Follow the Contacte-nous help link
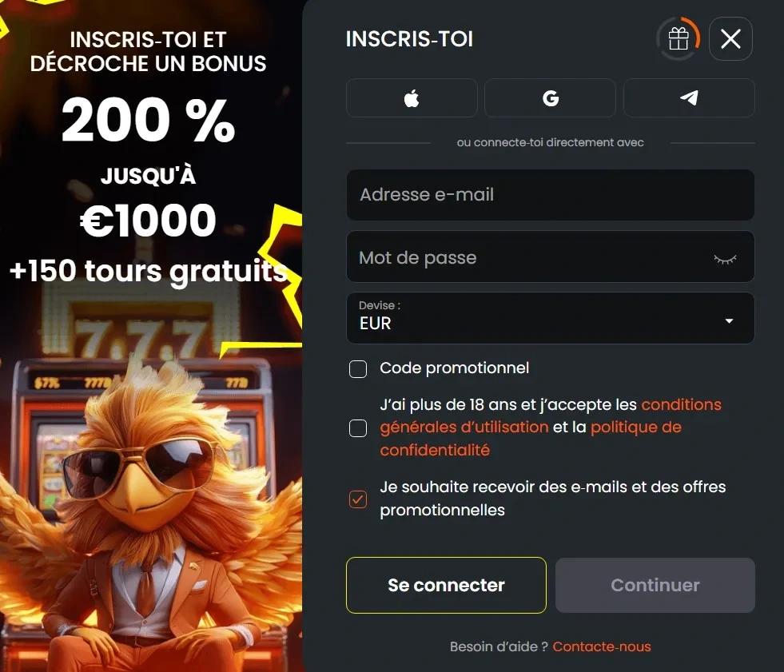 coord(602,646)
